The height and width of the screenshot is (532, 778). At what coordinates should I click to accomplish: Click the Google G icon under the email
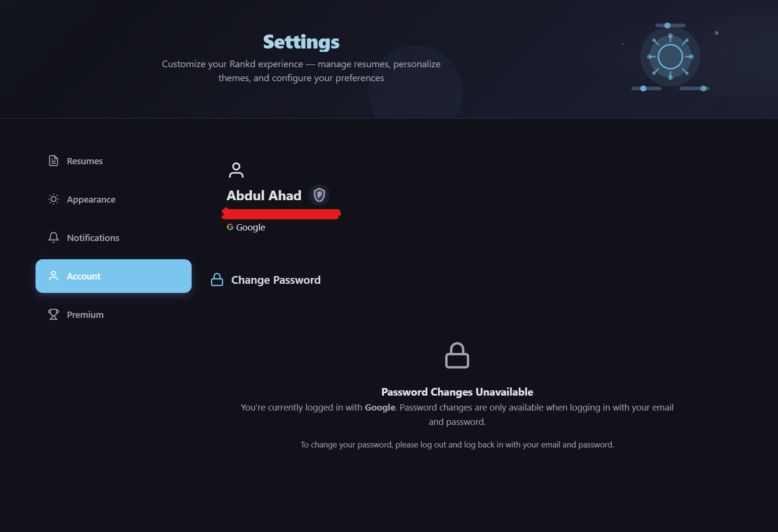230,227
